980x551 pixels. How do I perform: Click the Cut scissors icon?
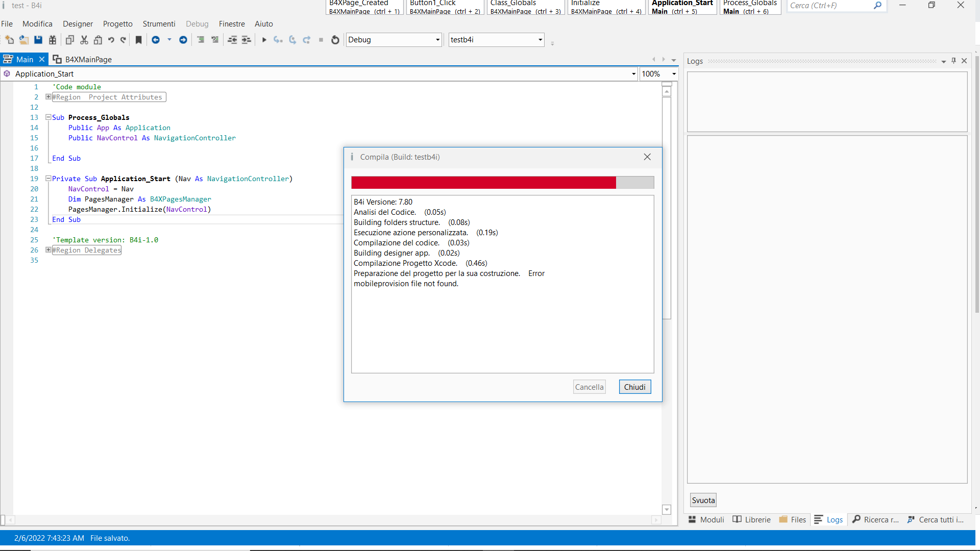tap(84, 40)
